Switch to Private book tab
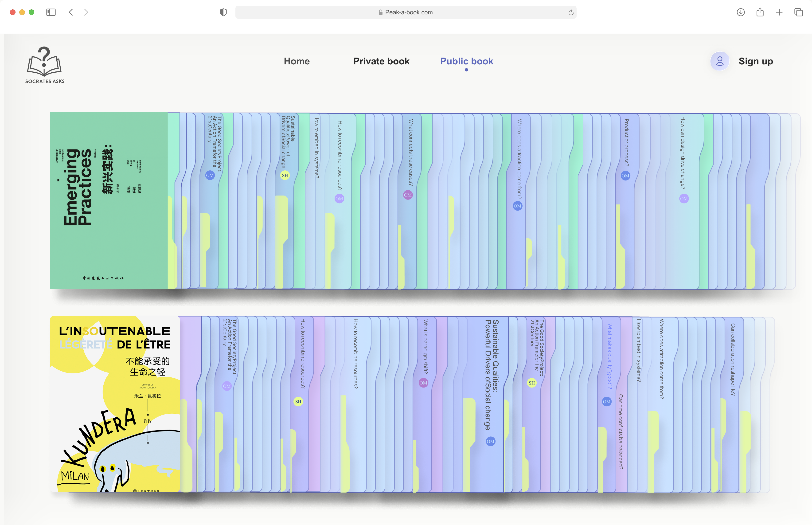The height and width of the screenshot is (525, 812). pyautogui.click(x=381, y=61)
